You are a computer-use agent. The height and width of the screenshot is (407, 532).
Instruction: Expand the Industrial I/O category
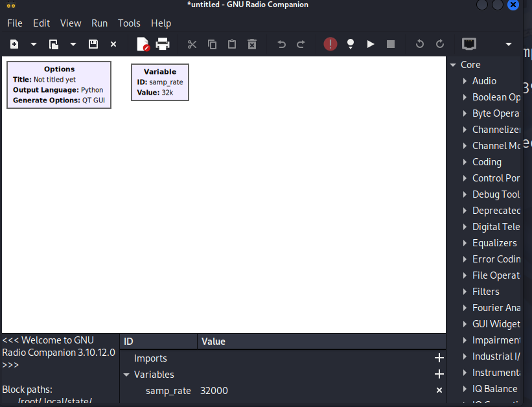pos(465,356)
